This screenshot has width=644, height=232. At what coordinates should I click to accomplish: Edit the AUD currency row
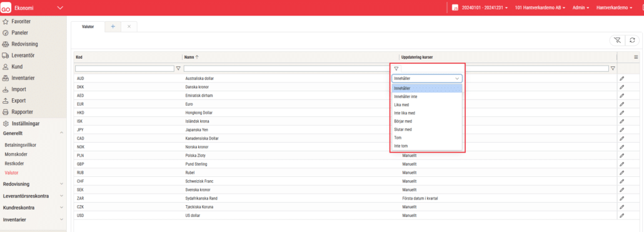click(621, 78)
